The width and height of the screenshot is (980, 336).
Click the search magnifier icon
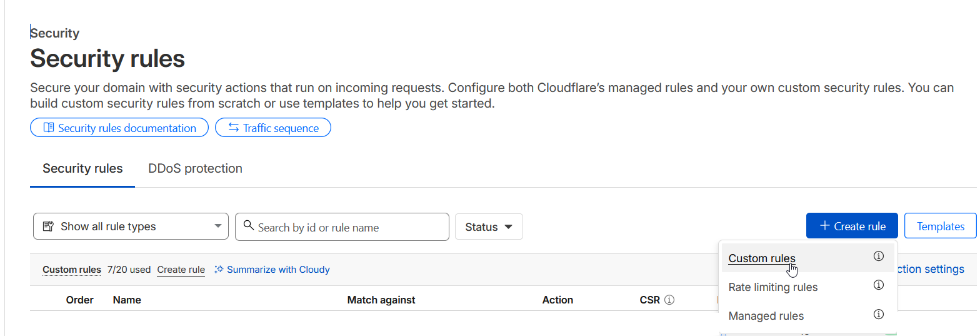248,226
